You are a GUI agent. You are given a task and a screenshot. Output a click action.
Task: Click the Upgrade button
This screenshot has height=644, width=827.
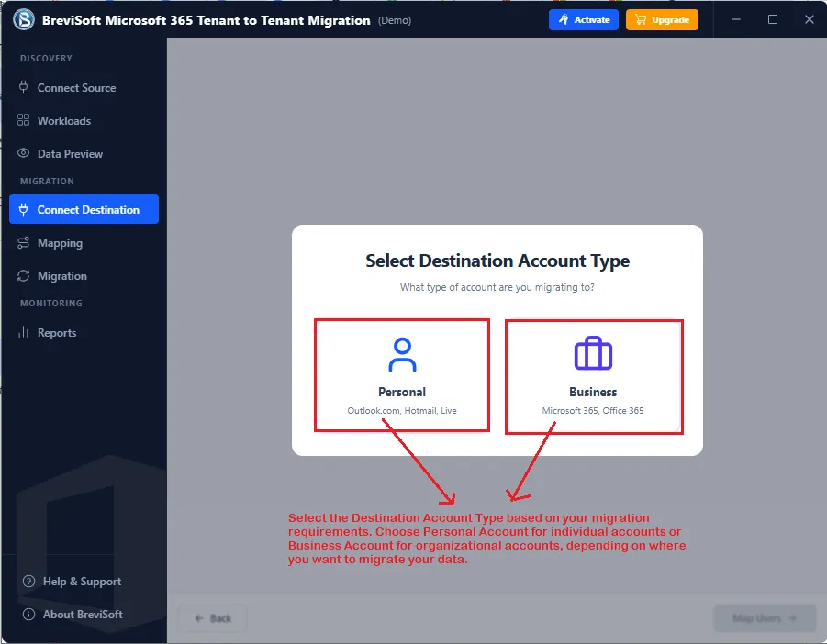(x=662, y=19)
